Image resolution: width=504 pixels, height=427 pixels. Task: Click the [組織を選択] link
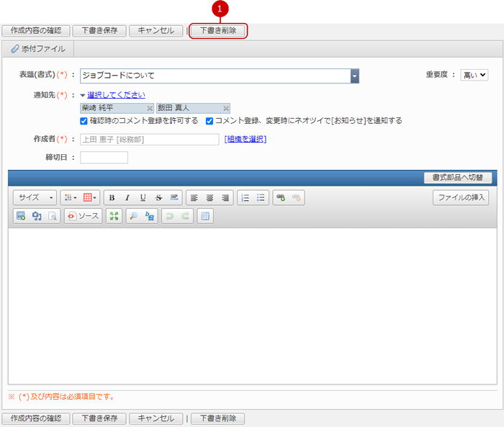pyautogui.click(x=246, y=139)
